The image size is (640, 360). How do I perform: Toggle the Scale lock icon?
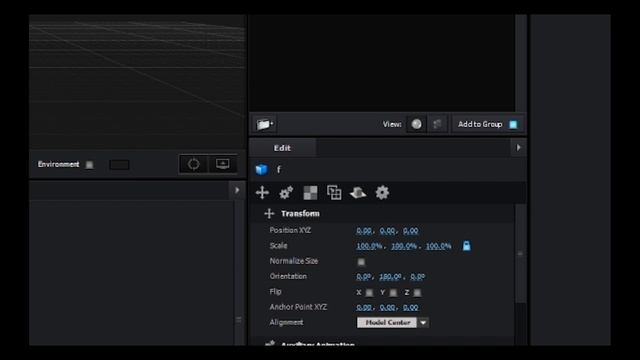(467, 246)
